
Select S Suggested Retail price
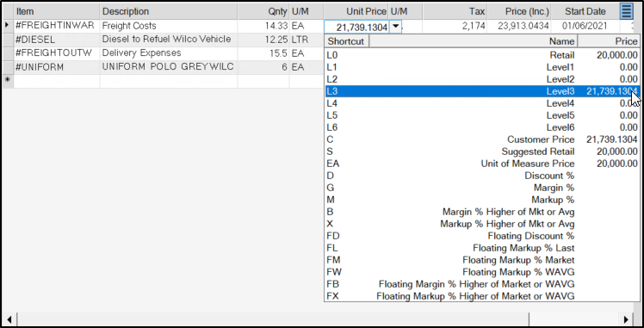pos(482,152)
